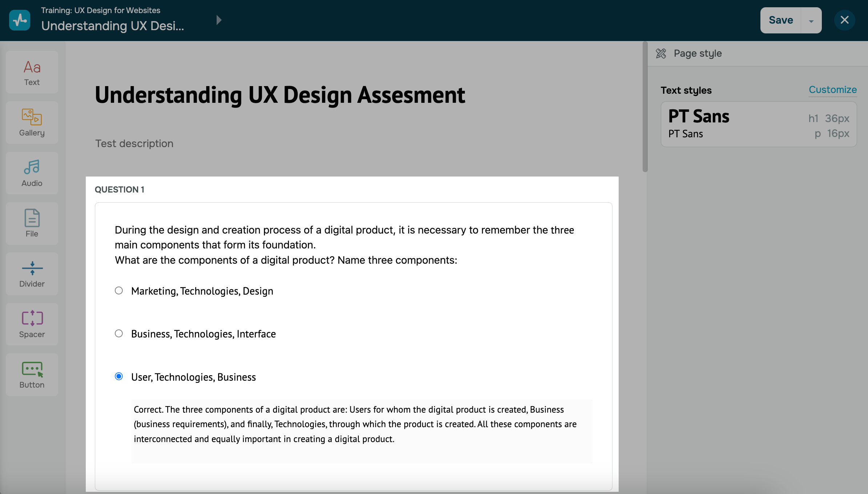The image size is (868, 494).
Task: Close the editor with X button
Action: (844, 20)
